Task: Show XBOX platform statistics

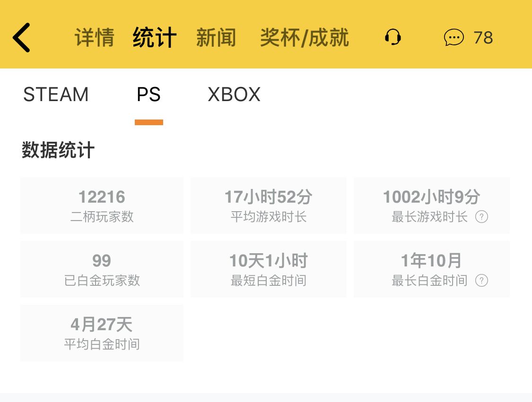Action: 234,95
